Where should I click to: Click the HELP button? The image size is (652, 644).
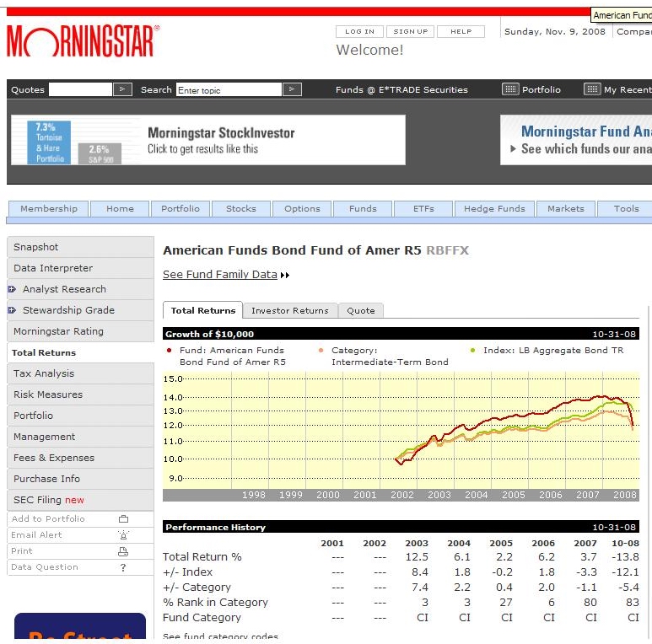pos(461,31)
